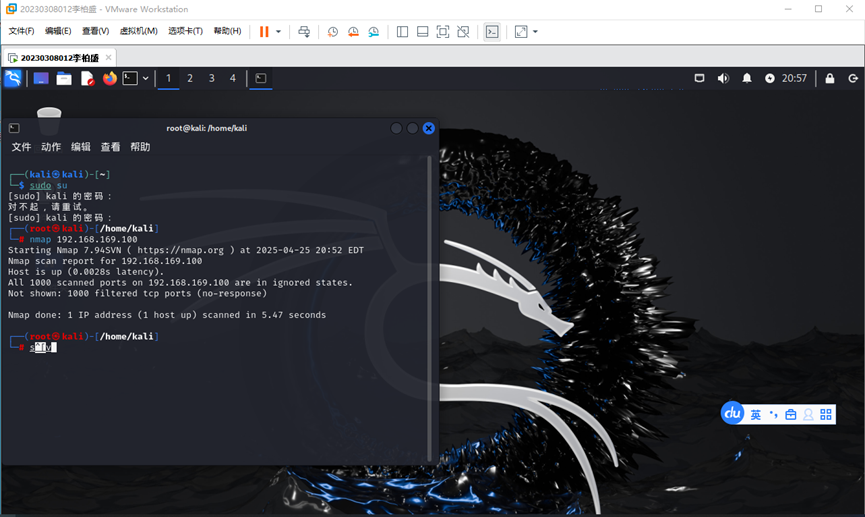Open the 虚拟机(M) menu
865x517 pixels.
[x=138, y=31]
